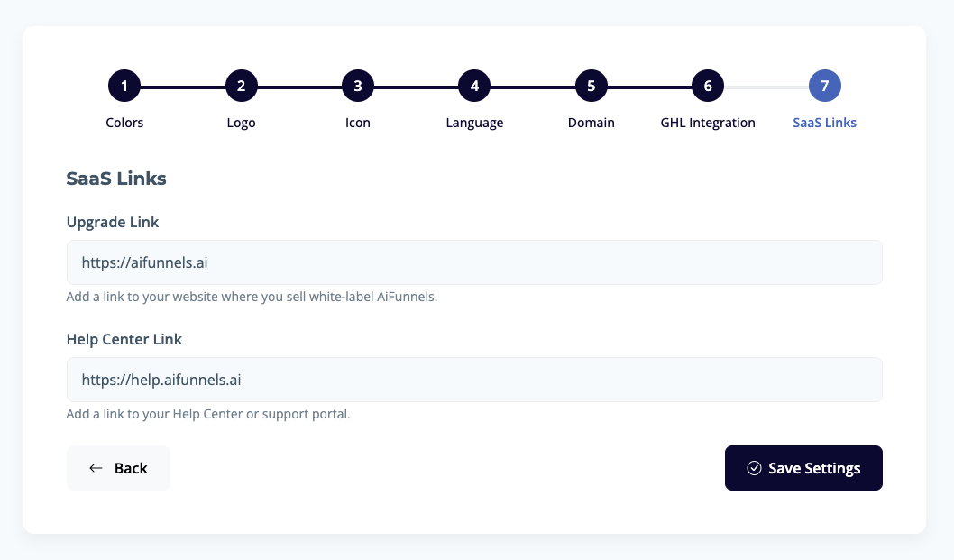Click the checkmark circle icon on Save Settings
This screenshot has width=954, height=560.
(x=755, y=468)
